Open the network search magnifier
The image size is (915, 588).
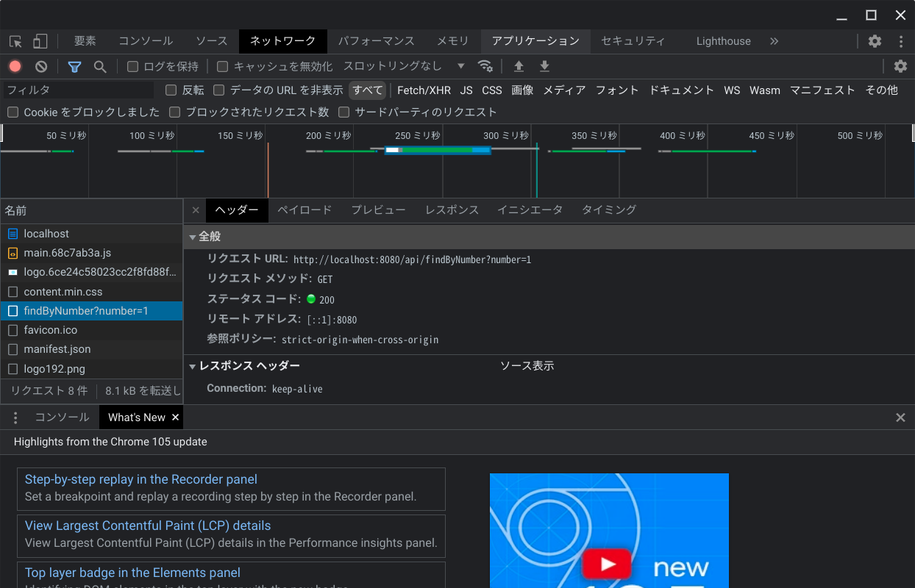(100, 66)
